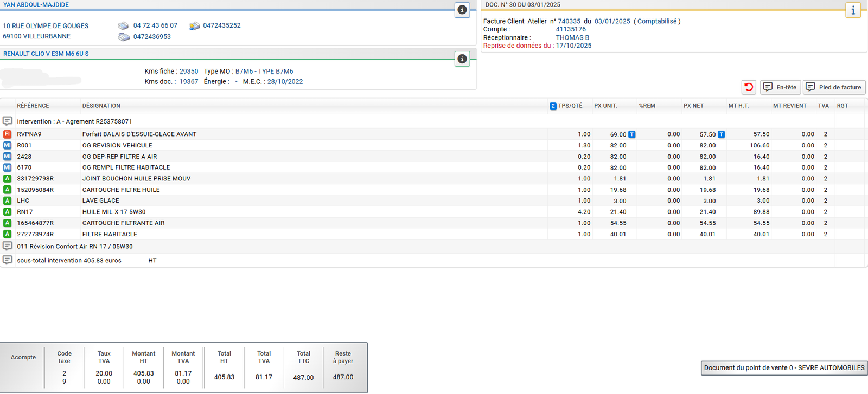
Task: Click the comment icon on the Intervention line
Action: pos(8,121)
